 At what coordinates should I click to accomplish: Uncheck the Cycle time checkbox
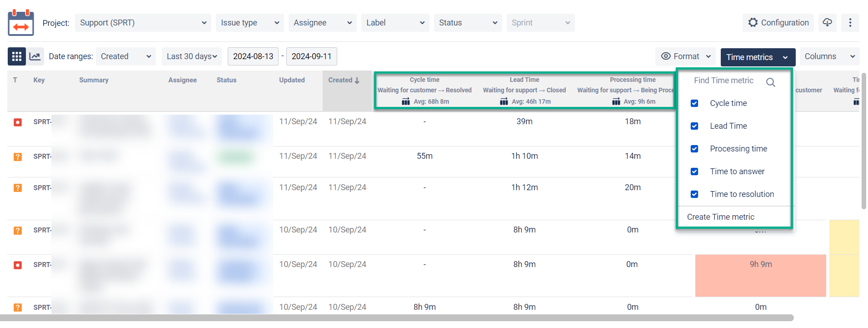694,103
